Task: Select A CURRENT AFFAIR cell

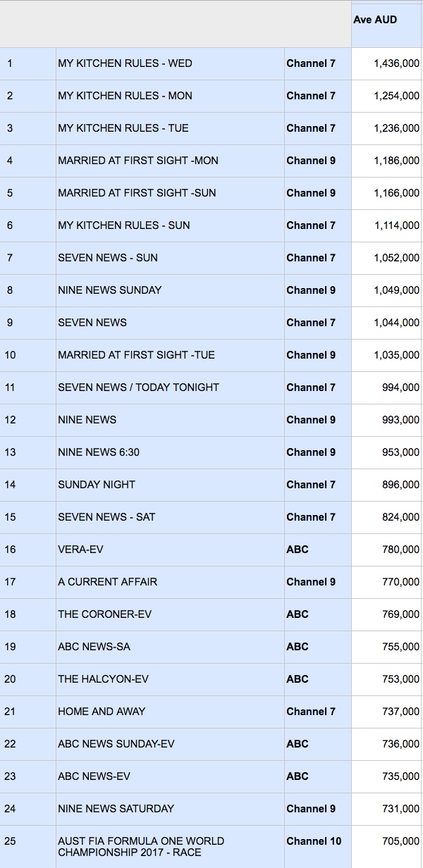Action: (170, 582)
